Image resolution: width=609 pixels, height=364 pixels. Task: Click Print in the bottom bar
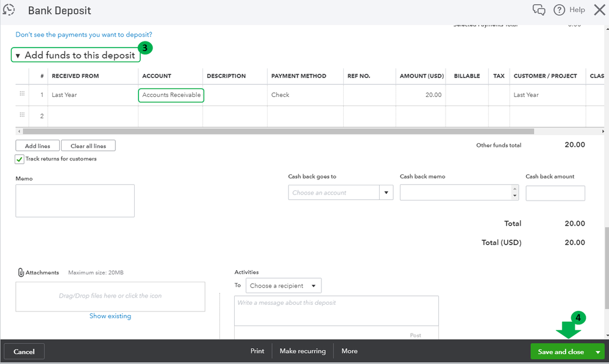tap(257, 351)
